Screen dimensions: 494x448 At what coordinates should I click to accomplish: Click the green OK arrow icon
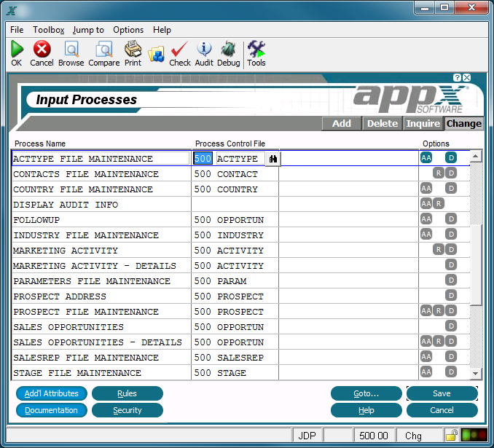pos(17,49)
